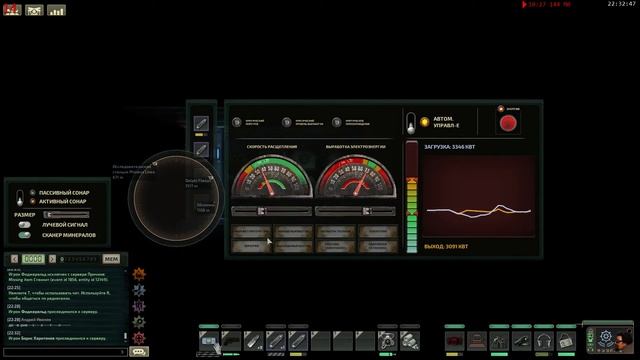The height and width of the screenshot is (360, 640).
Task: Toggle chat with the speech bubble button
Action: 139,351
